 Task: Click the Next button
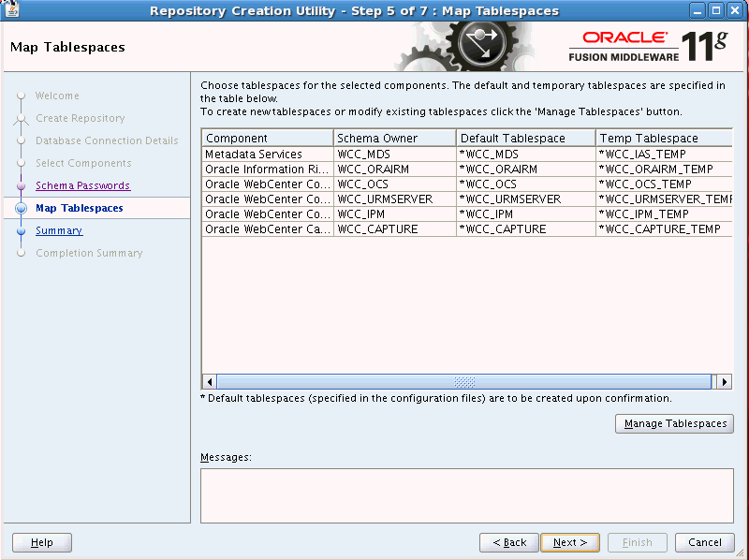click(x=570, y=542)
